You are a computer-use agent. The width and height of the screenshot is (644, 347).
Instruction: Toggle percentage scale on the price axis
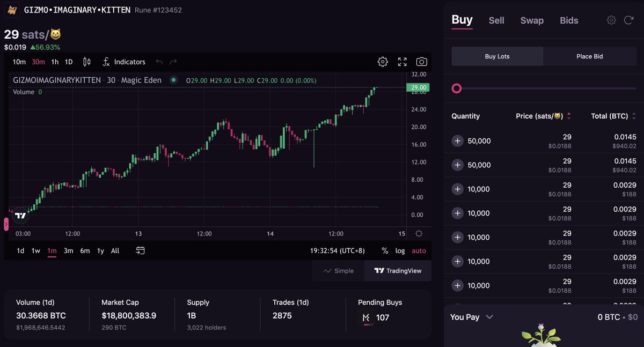(385, 250)
